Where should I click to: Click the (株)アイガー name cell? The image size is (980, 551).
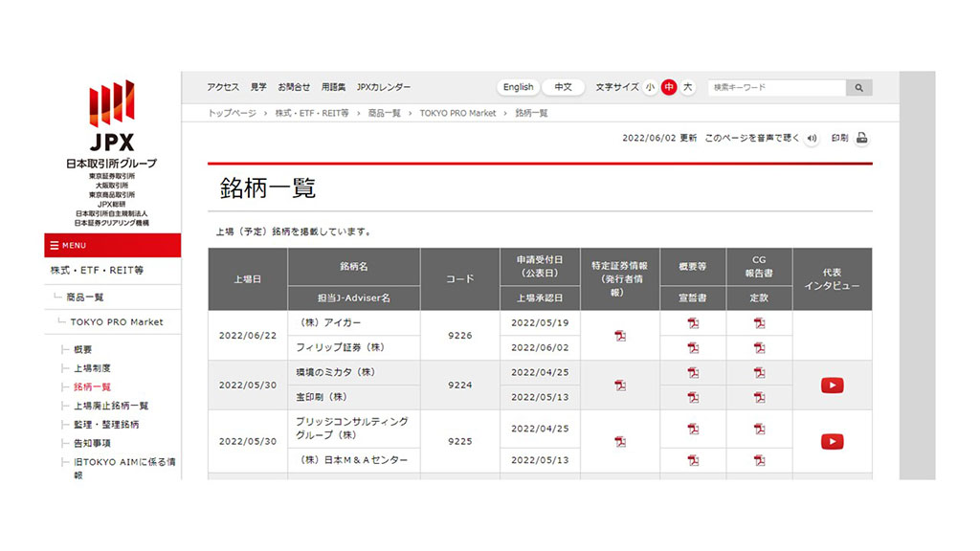[x=354, y=323]
